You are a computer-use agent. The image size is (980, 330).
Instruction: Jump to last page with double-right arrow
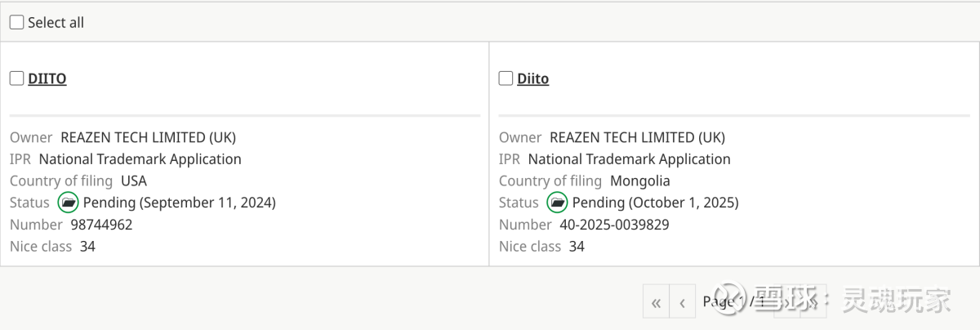click(813, 302)
